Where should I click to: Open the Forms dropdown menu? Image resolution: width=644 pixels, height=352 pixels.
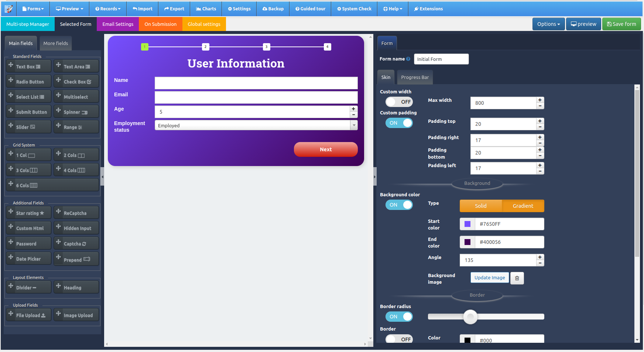tap(33, 8)
